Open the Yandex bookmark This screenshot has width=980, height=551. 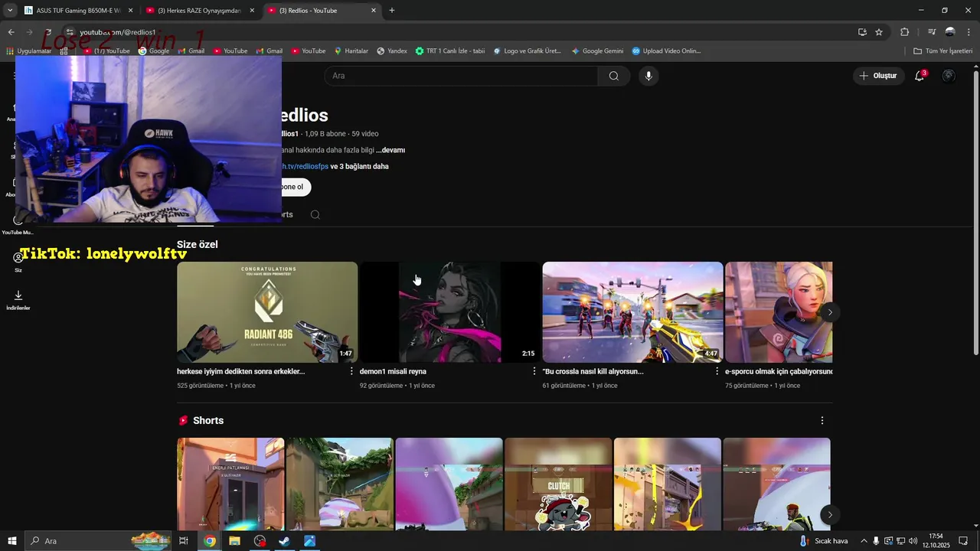(392, 51)
